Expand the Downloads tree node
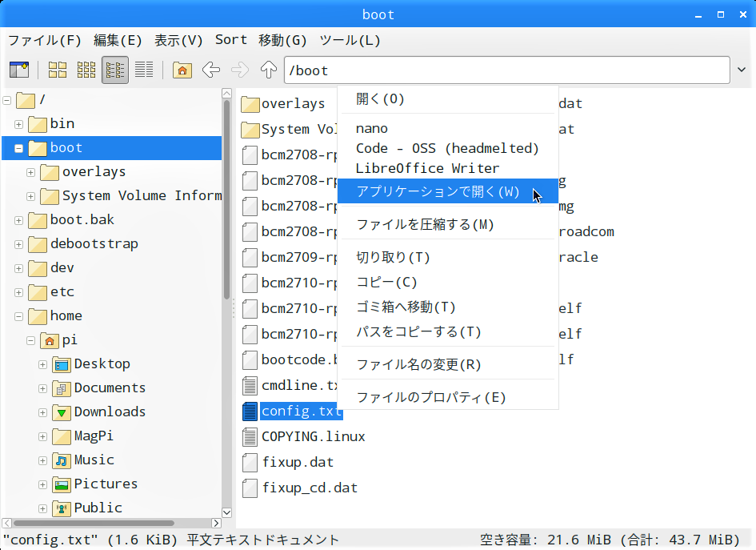 (x=43, y=412)
